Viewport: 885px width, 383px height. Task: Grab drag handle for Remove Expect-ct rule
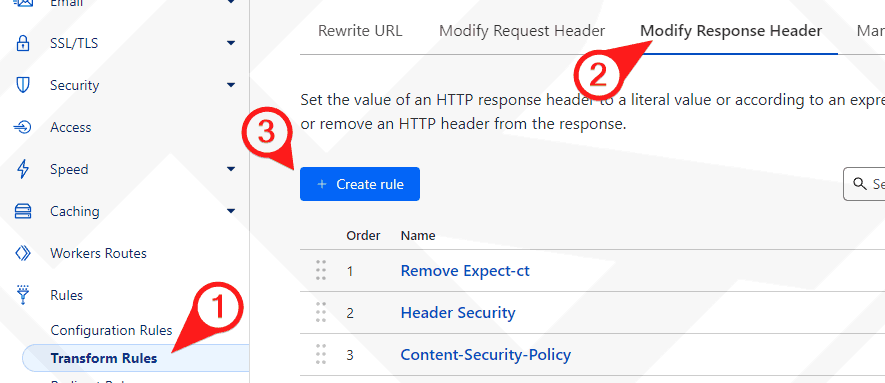321,271
